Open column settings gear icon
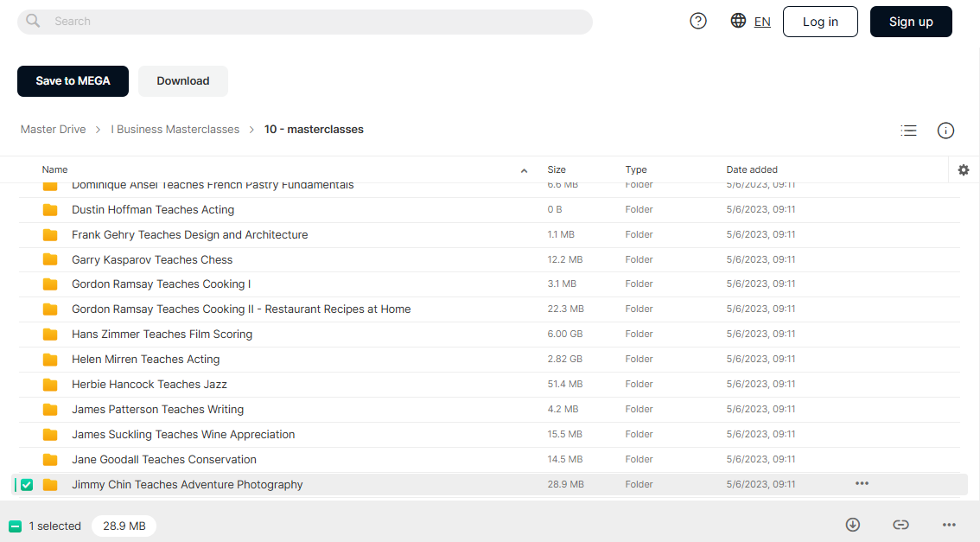 tap(964, 169)
